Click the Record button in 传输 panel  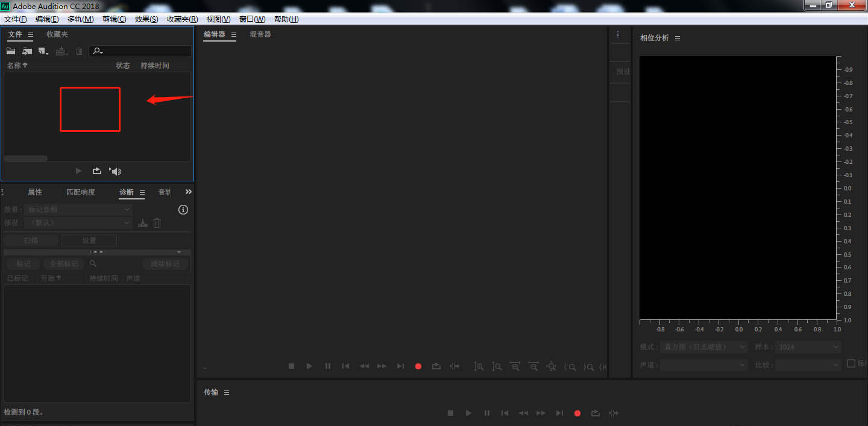pyautogui.click(x=577, y=413)
